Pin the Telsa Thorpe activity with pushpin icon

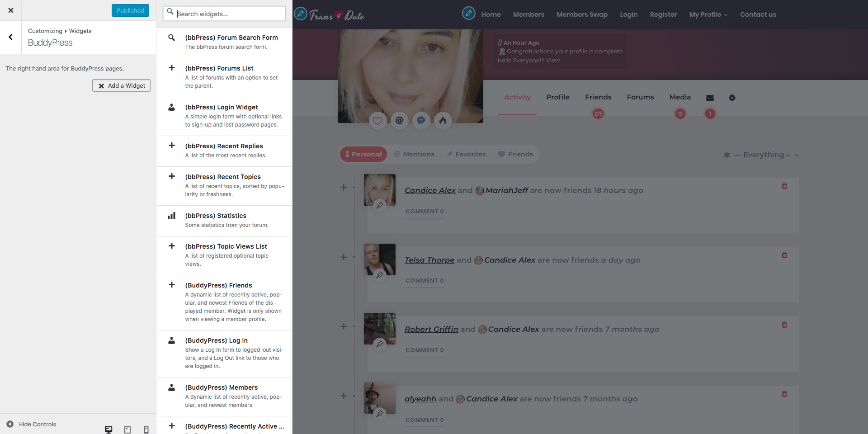tap(380, 274)
